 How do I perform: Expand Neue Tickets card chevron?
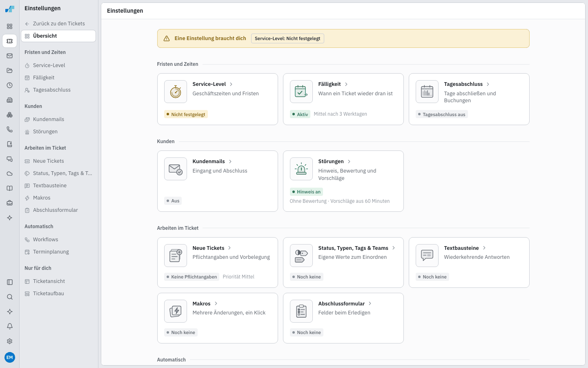coord(229,248)
